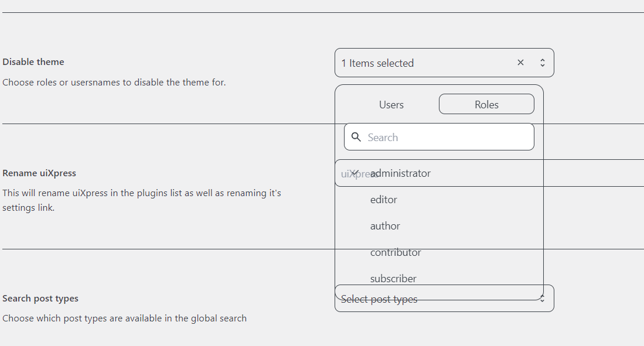Click up-down arrows on Disable theme dropdown
The height and width of the screenshot is (346, 644).
543,63
